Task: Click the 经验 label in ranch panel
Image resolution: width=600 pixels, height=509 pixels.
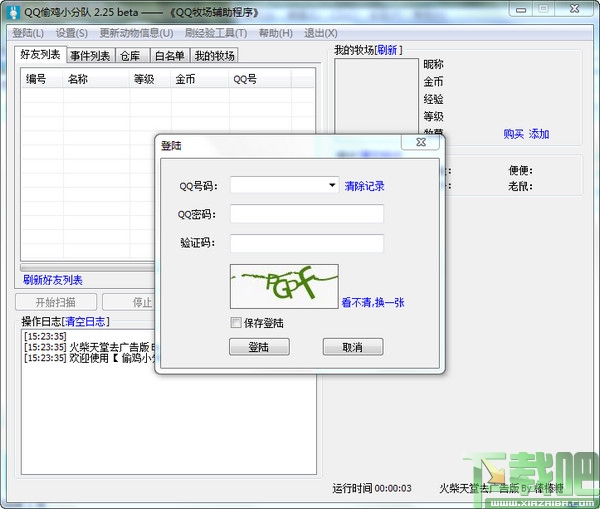Action: point(434,99)
